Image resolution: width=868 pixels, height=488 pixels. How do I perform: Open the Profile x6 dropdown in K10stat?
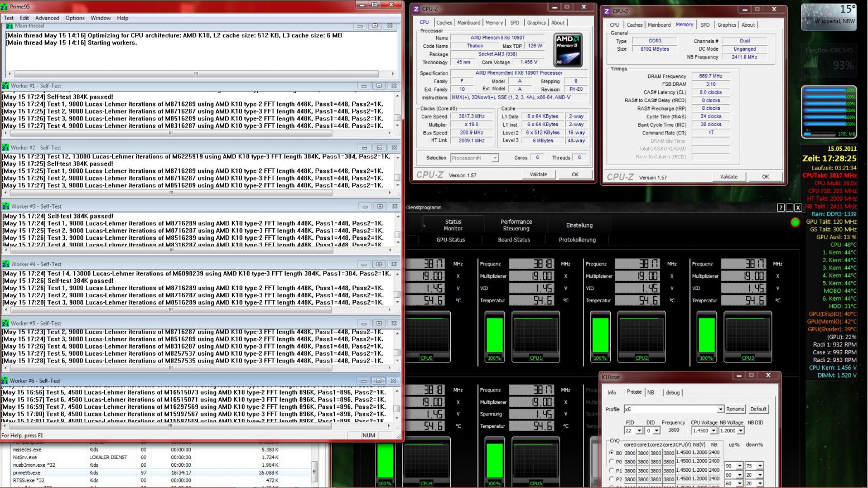720,409
